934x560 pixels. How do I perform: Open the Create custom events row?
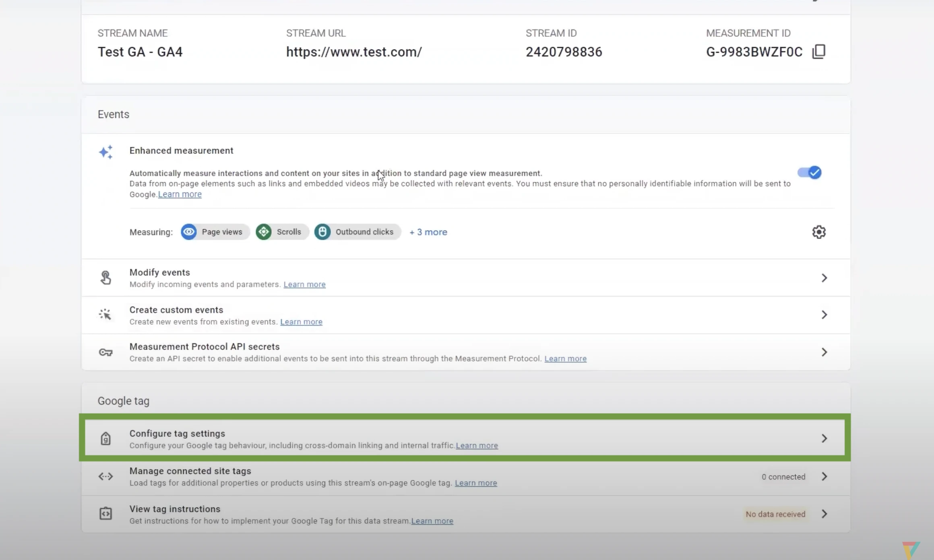pos(466,315)
